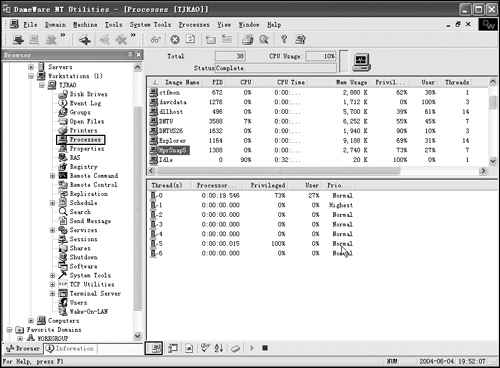The width and height of the screenshot is (500, 368).
Task: Switch to the Information tab
Action: click(x=70, y=348)
